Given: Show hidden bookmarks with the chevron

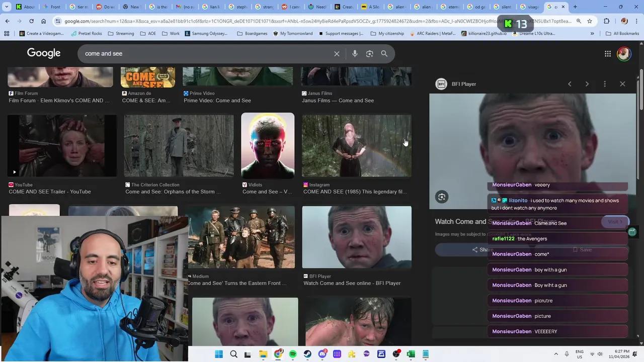Looking at the screenshot, I should click(592, 34).
